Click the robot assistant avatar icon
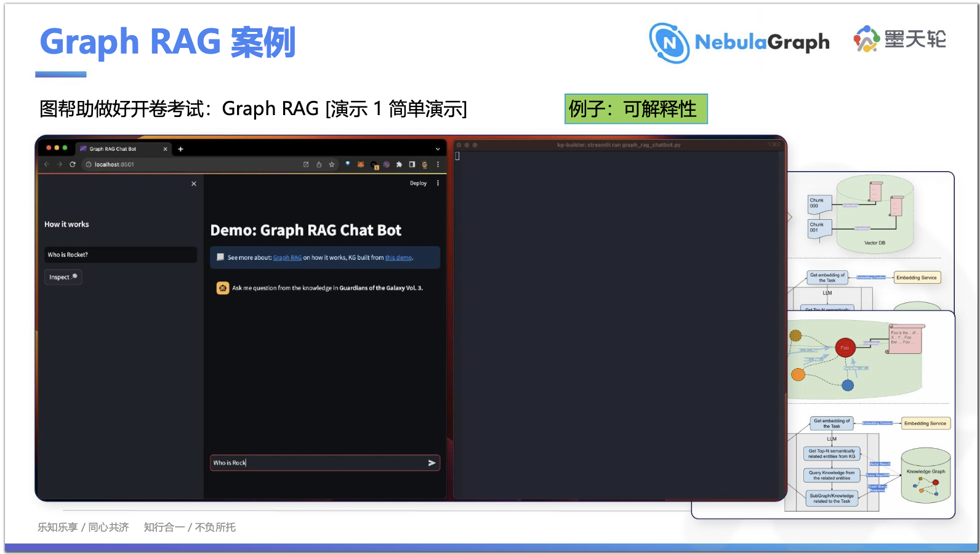The image size is (980, 554). point(223,288)
